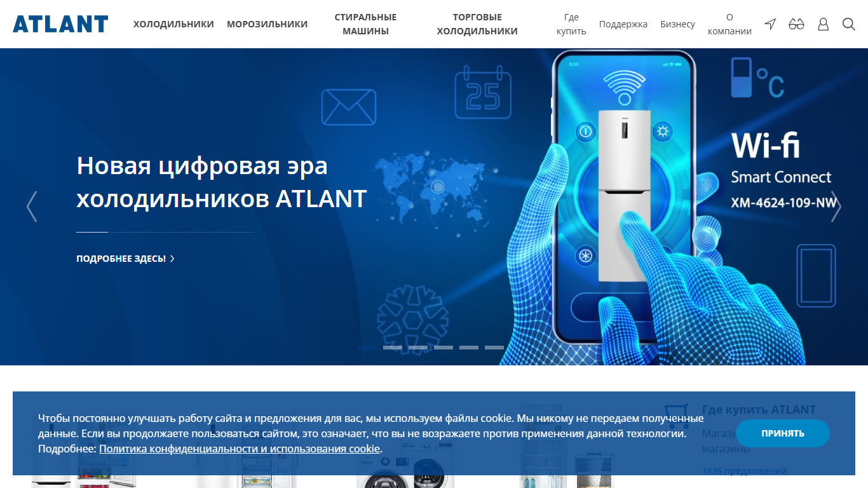Open the cookie privacy policy link

240,449
